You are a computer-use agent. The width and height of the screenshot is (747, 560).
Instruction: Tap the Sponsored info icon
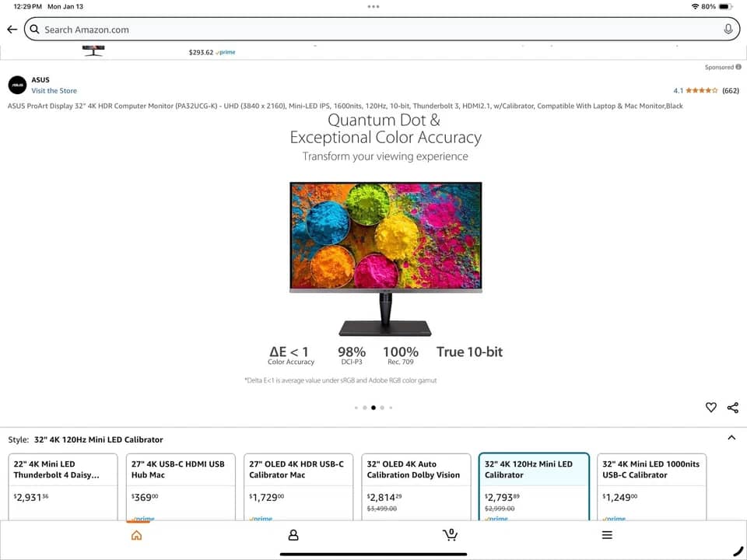(738, 67)
